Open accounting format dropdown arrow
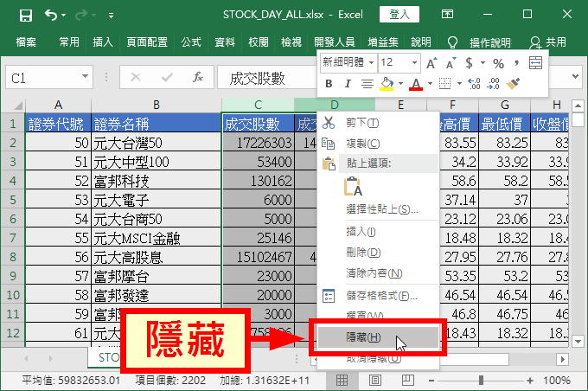 pos(483,62)
